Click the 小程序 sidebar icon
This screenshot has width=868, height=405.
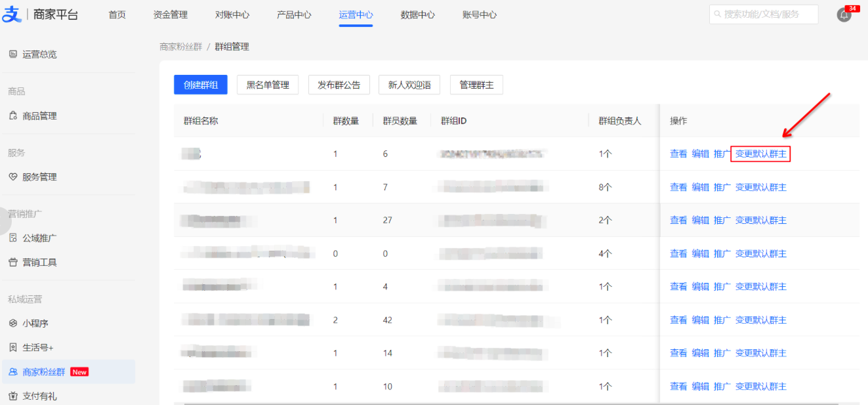(13, 323)
